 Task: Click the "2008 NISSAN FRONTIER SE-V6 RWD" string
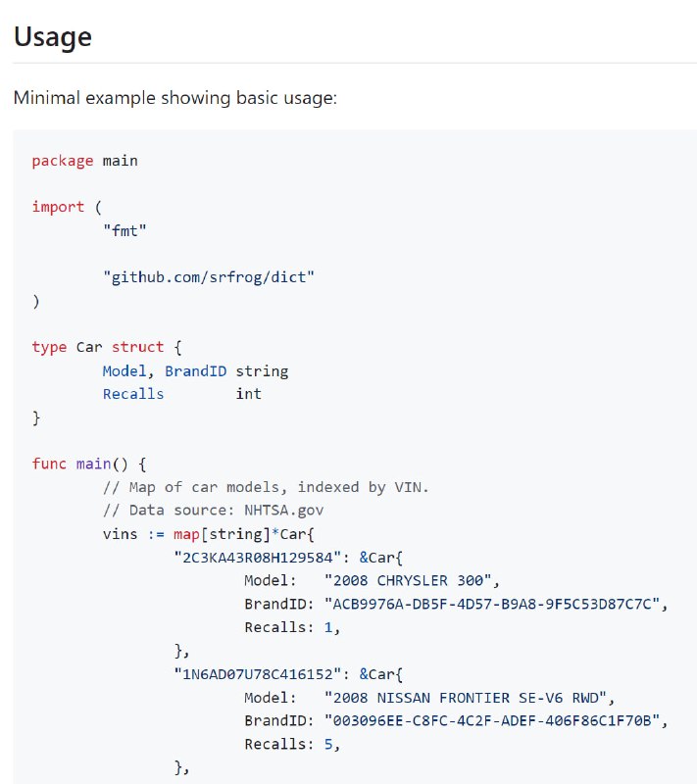coord(466,698)
